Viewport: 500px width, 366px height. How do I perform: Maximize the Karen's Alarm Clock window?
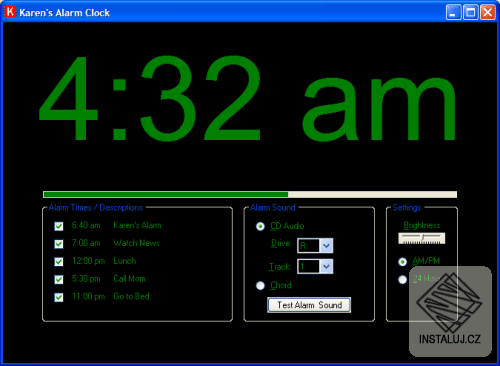tap(471, 12)
